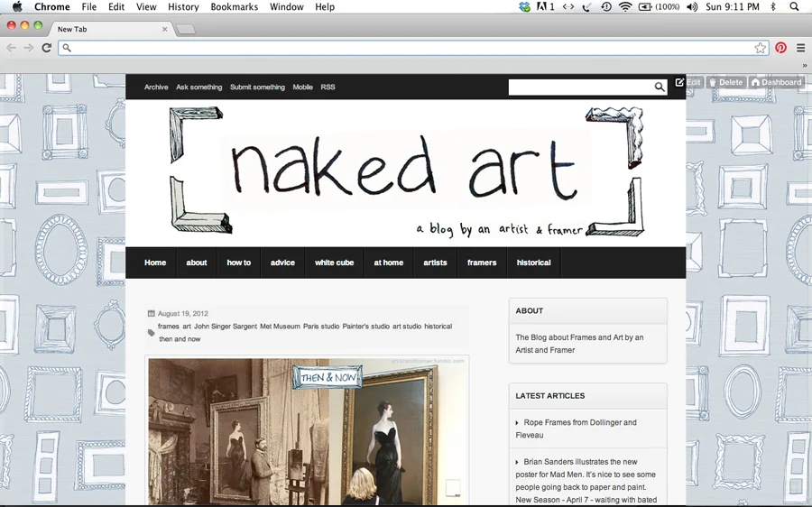Open the Help menu
This screenshot has height=507, width=812.
tap(325, 6)
